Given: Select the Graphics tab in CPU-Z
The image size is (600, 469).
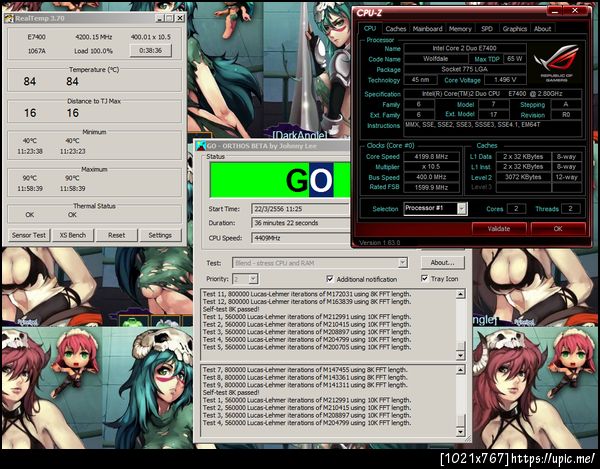Looking at the screenshot, I should (x=515, y=29).
